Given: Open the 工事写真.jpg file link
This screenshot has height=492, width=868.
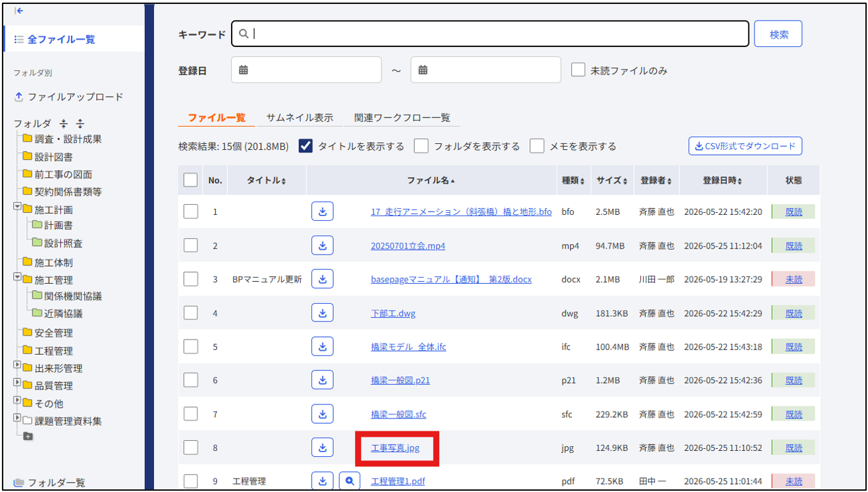Looking at the screenshot, I should point(396,448).
